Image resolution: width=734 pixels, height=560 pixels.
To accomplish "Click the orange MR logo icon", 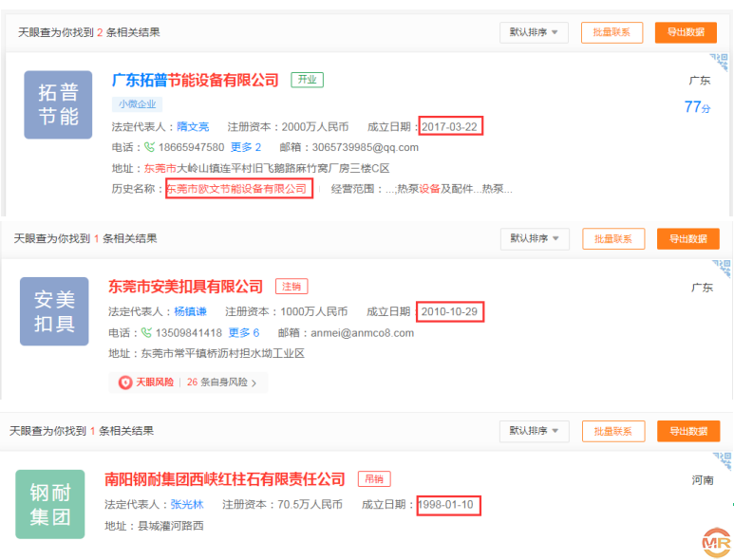I will [x=714, y=542].
